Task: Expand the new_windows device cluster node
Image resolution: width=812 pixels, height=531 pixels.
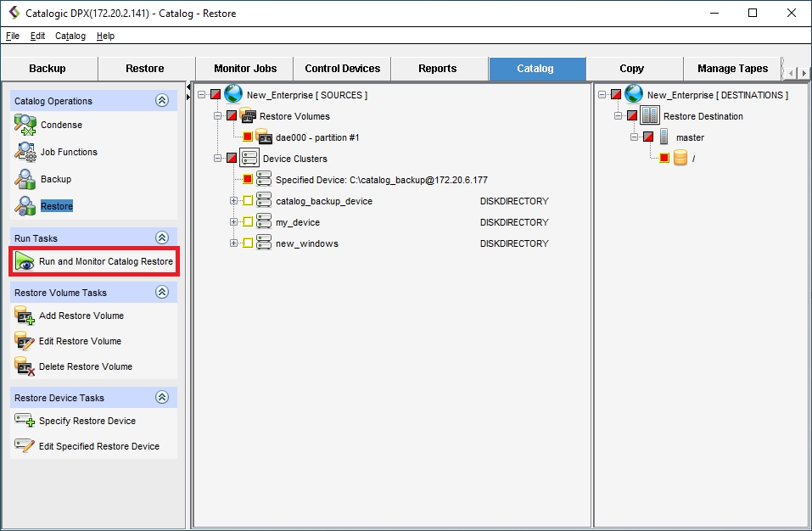Action: [233, 243]
